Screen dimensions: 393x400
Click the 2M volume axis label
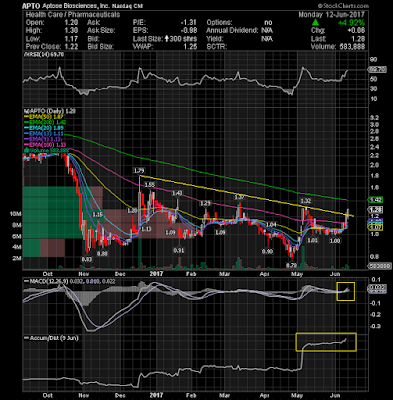[x=18, y=258]
